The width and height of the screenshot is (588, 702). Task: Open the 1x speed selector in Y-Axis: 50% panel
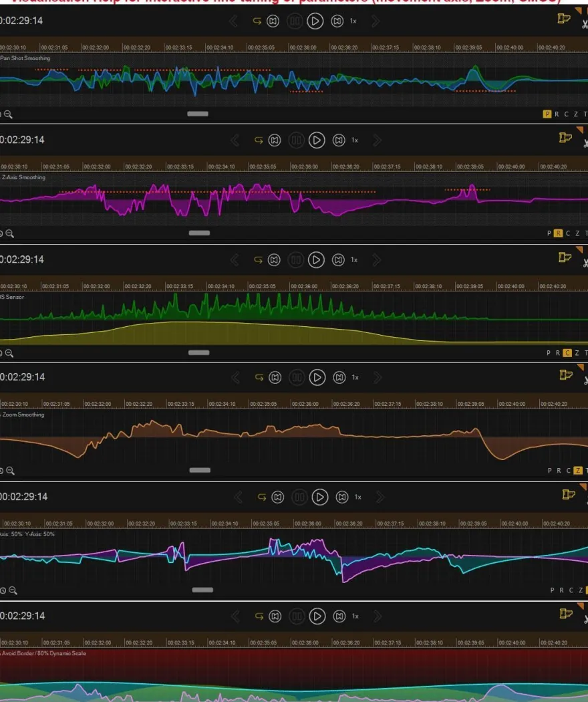click(x=358, y=497)
